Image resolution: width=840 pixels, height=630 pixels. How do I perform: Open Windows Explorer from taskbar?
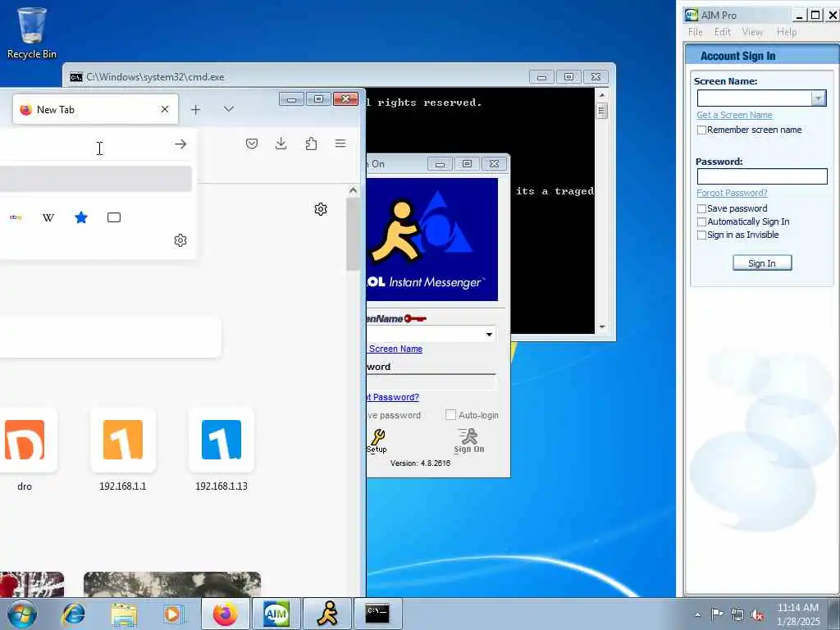(x=124, y=614)
